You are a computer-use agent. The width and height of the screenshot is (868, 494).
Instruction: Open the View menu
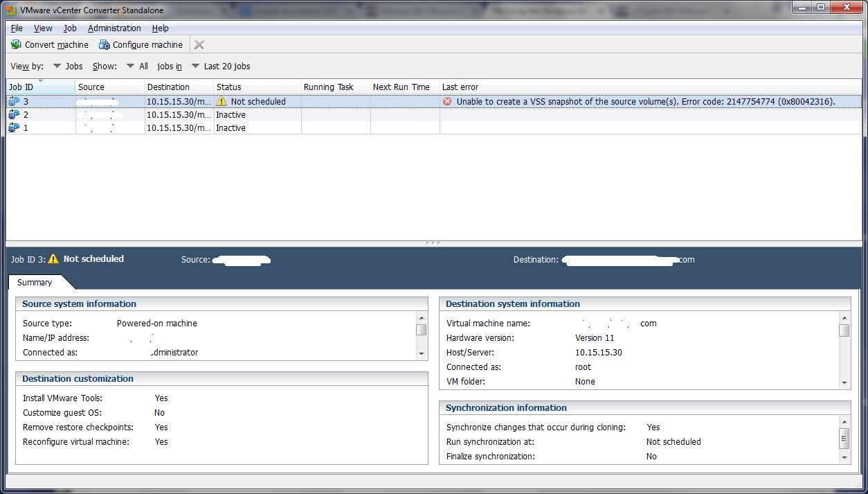[43, 28]
